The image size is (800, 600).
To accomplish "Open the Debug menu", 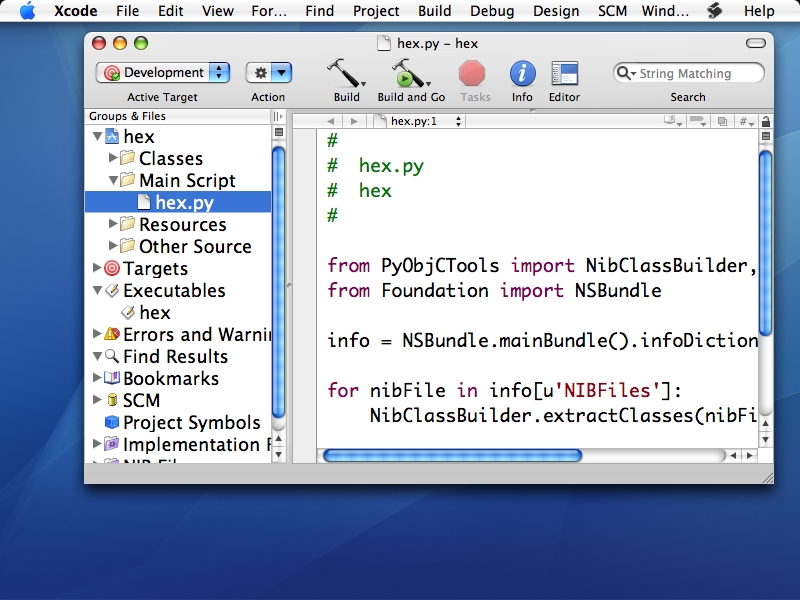I will 492,11.
